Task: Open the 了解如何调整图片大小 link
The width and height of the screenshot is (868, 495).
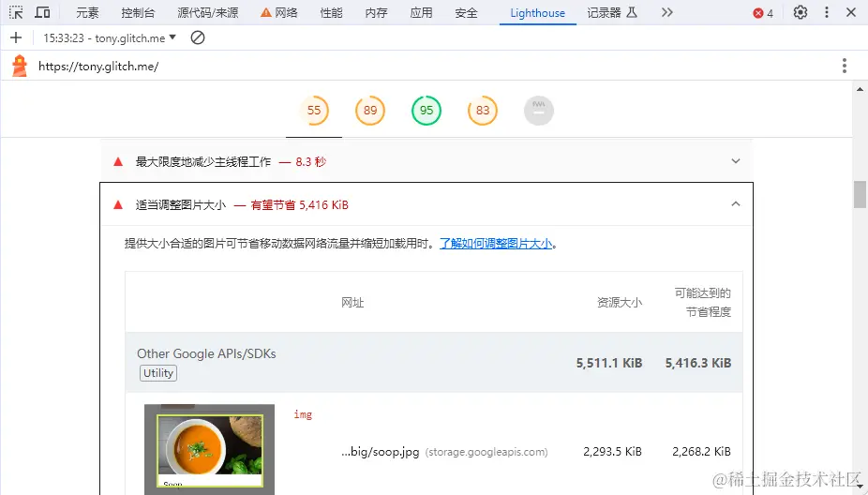Action: pos(496,244)
